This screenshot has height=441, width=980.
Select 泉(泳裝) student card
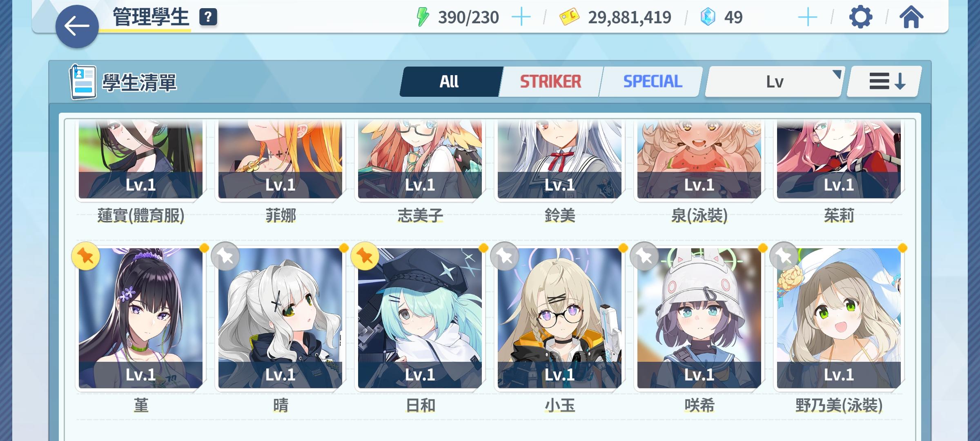click(x=699, y=159)
